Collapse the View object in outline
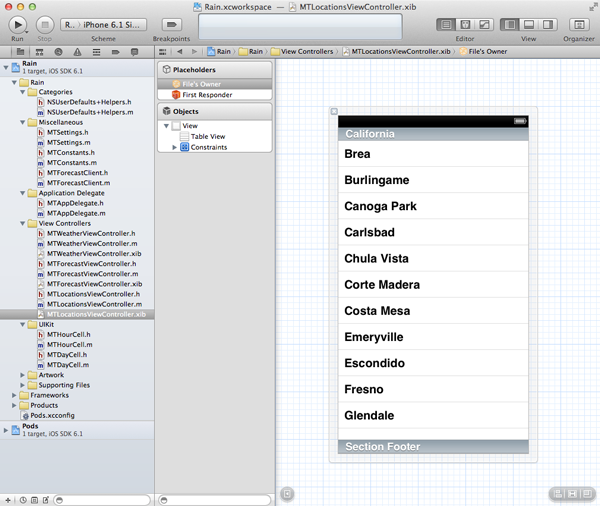This screenshot has width=600, height=506. point(166,126)
